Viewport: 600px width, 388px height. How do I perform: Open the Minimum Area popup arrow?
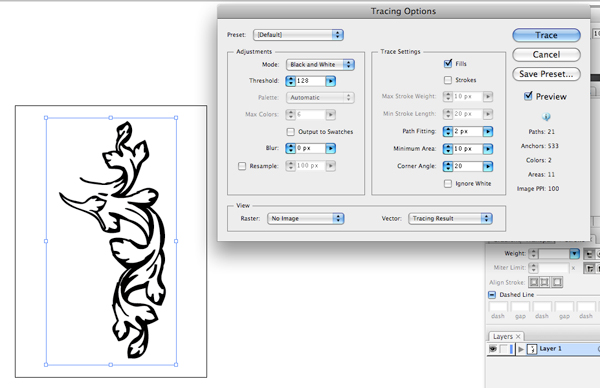[x=488, y=149]
